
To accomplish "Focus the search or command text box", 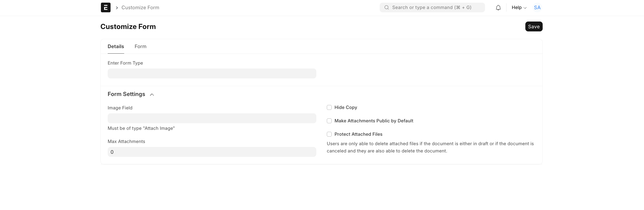I will click(435, 7).
